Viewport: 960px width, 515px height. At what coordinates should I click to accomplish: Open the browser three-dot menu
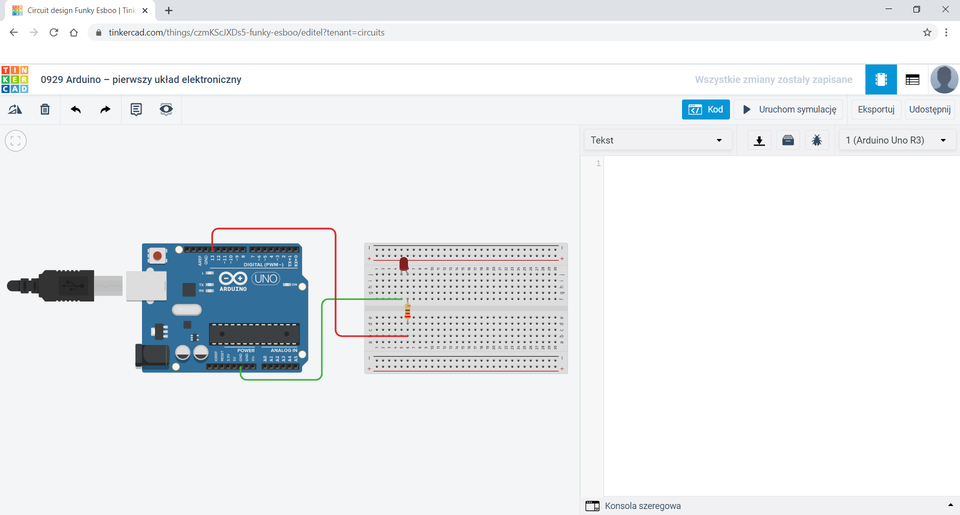[946, 32]
